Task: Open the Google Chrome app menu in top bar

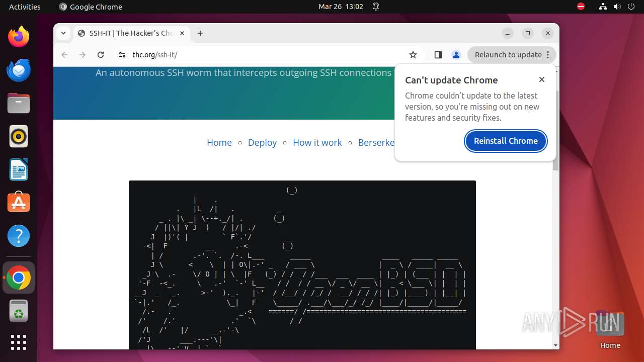Action: coord(91,7)
